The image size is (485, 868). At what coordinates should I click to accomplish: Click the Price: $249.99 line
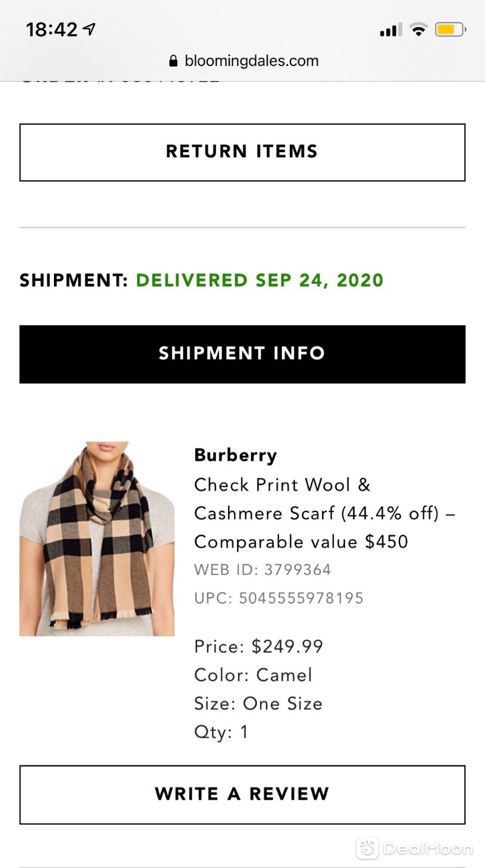(x=259, y=647)
